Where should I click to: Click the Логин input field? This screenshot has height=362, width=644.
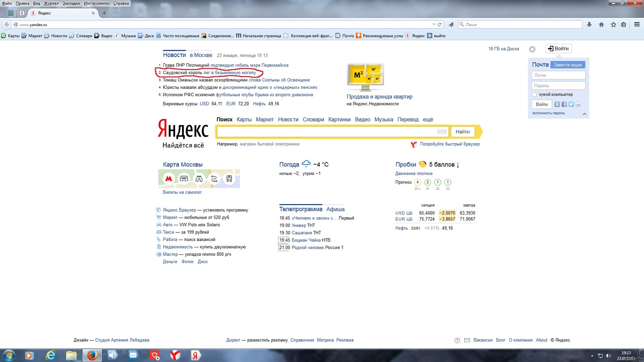[558, 75]
